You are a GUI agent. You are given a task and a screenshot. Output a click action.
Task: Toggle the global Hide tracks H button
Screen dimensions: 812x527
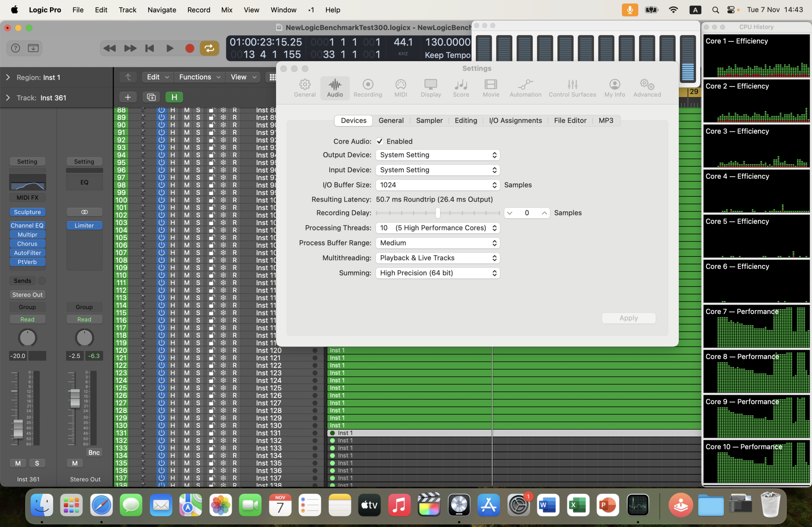[x=174, y=97]
